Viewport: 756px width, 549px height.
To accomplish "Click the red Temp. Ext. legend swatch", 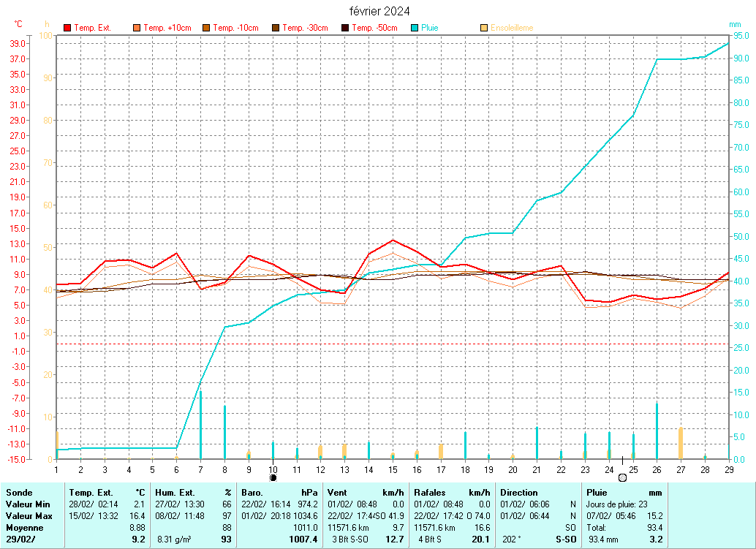I will [68, 28].
